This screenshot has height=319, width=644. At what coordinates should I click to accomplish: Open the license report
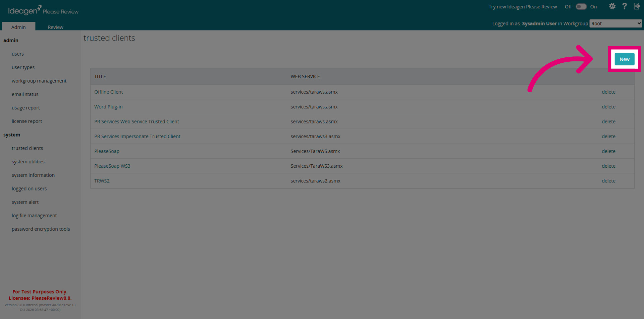click(27, 121)
